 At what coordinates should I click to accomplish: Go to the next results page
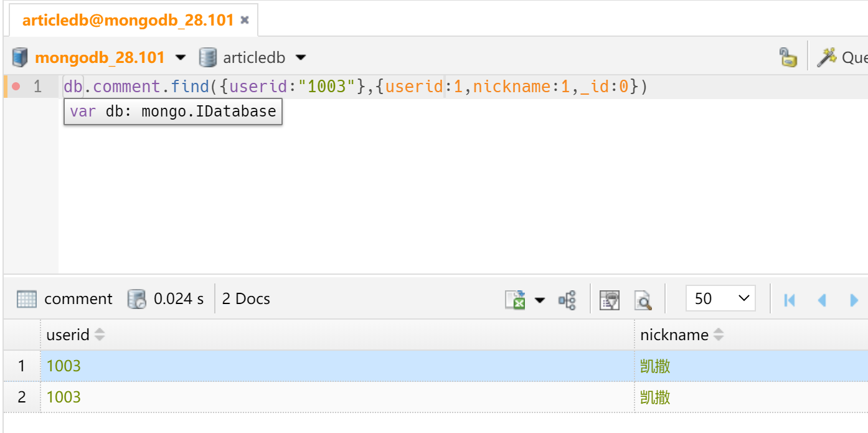(854, 300)
